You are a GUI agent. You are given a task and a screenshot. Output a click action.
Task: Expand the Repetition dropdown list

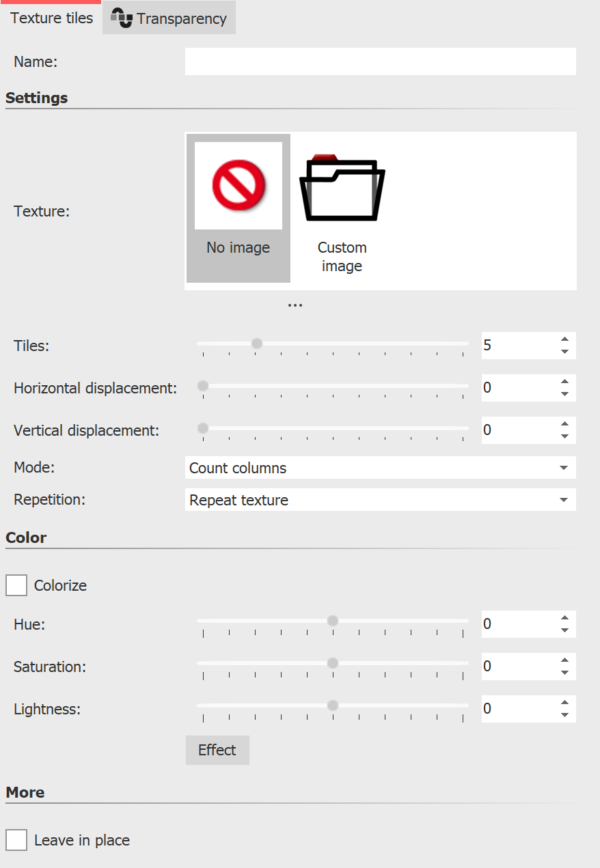(x=380, y=500)
